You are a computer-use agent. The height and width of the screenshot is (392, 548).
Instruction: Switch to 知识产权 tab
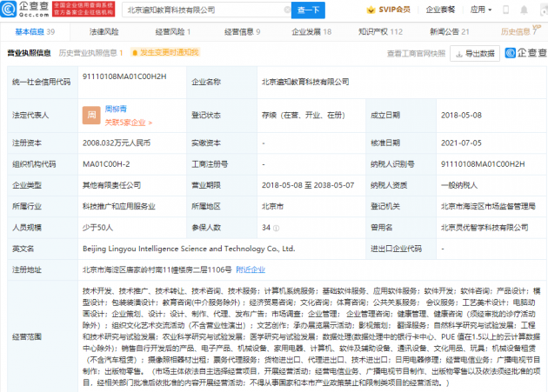click(x=381, y=32)
